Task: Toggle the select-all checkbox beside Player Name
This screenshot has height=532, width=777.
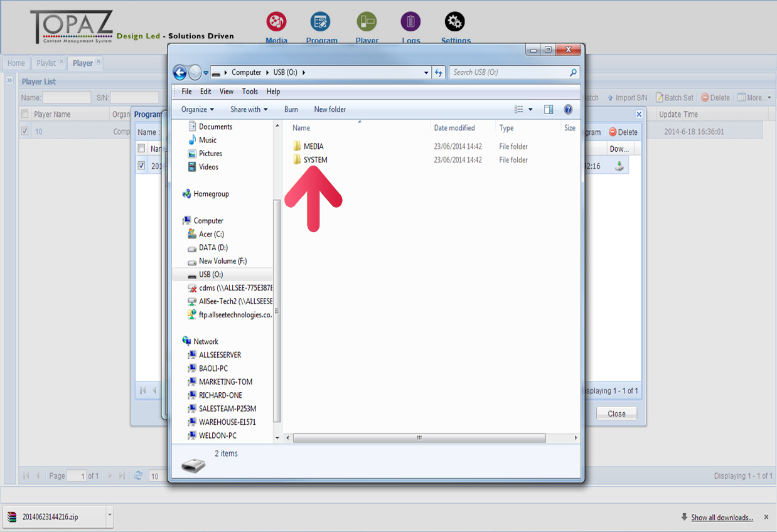Action: 24,114
